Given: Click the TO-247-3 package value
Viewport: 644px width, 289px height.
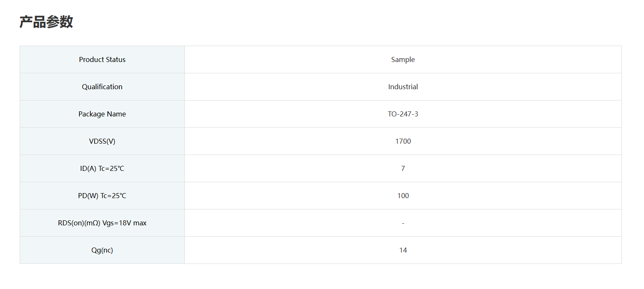Looking at the screenshot, I should [x=403, y=114].
